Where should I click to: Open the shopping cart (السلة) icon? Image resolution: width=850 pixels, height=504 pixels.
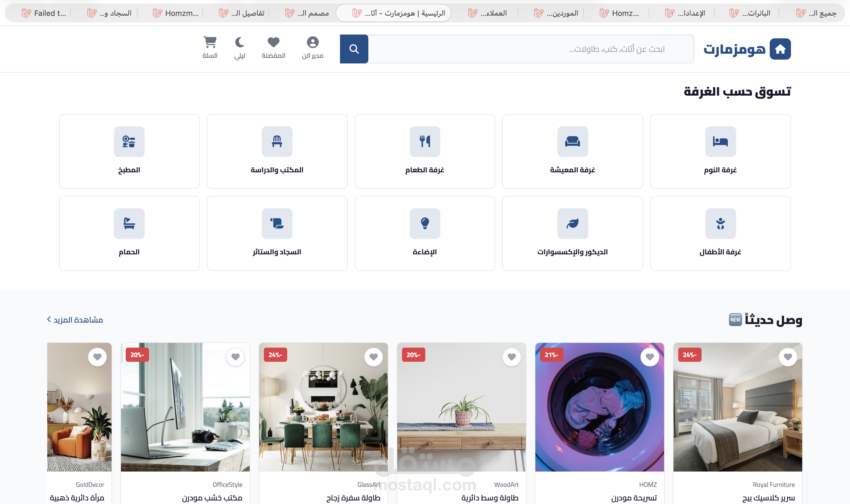tap(210, 43)
